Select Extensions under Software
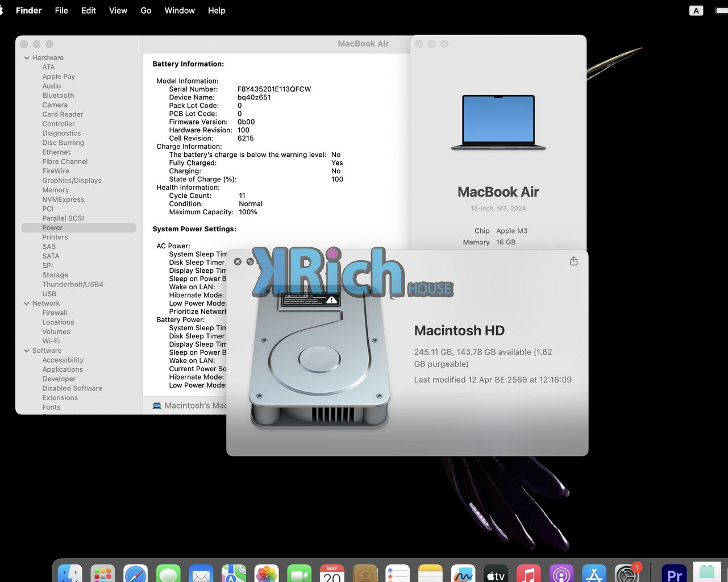This screenshot has height=582, width=728. point(60,398)
